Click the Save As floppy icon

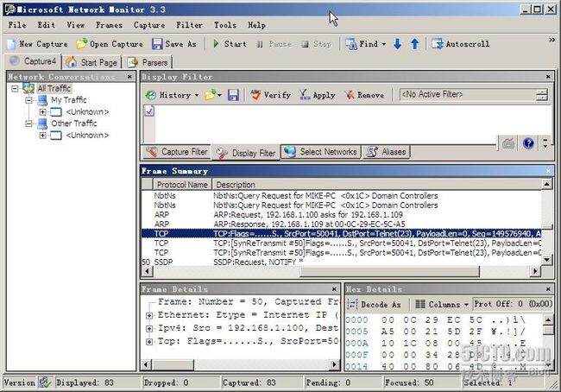coord(157,44)
